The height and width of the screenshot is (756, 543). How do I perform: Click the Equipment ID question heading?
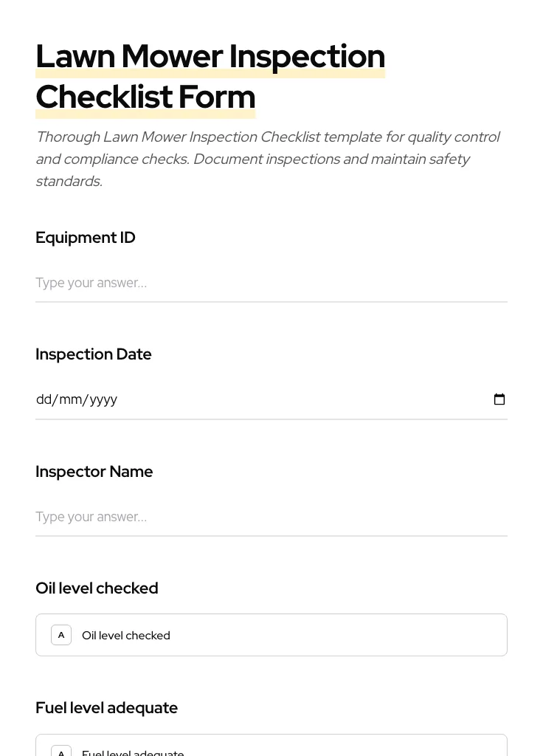(86, 237)
